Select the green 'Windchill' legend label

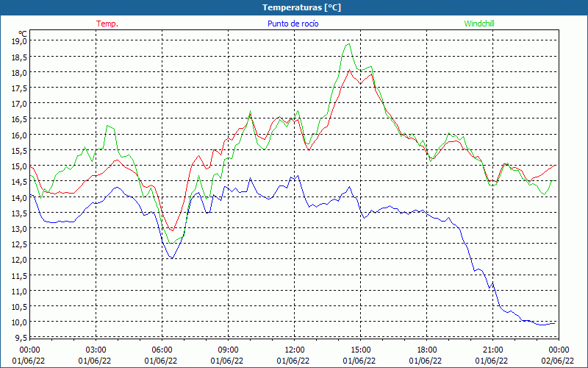click(479, 24)
